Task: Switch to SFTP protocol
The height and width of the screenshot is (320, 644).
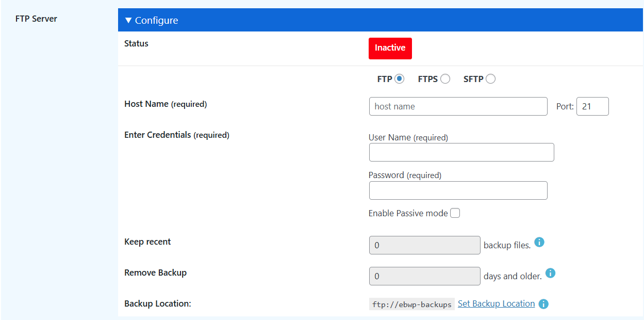Action: (x=490, y=78)
